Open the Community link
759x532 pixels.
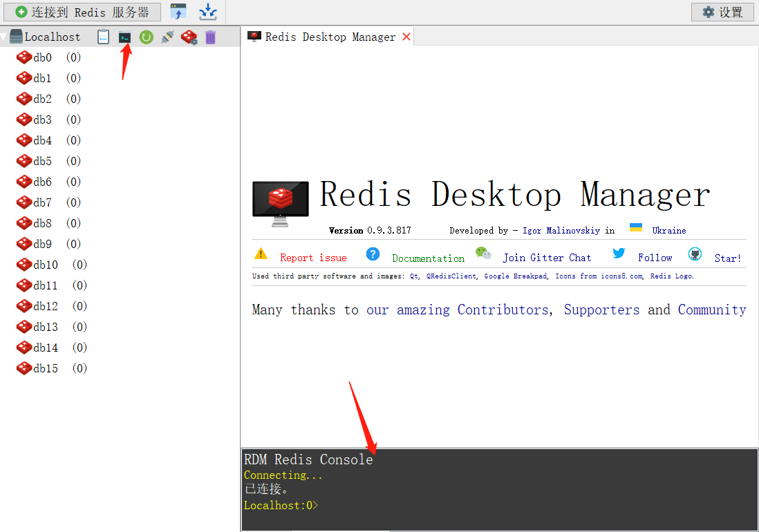pyautogui.click(x=712, y=310)
